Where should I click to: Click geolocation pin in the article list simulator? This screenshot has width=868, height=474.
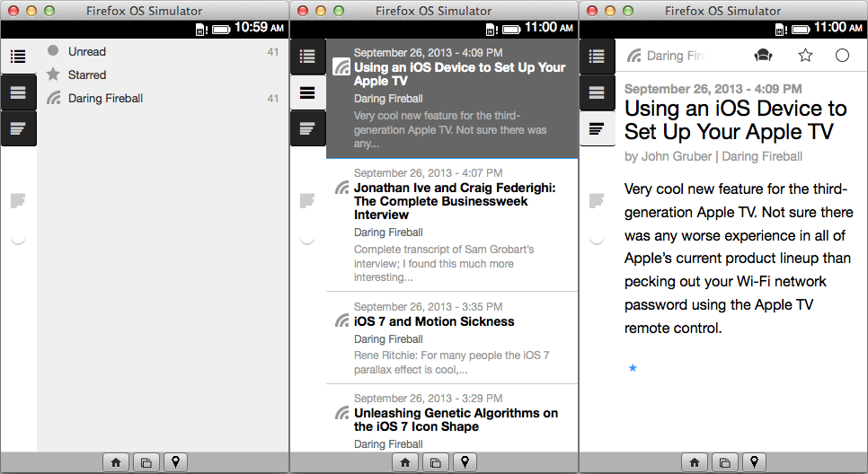click(x=465, y=462)
